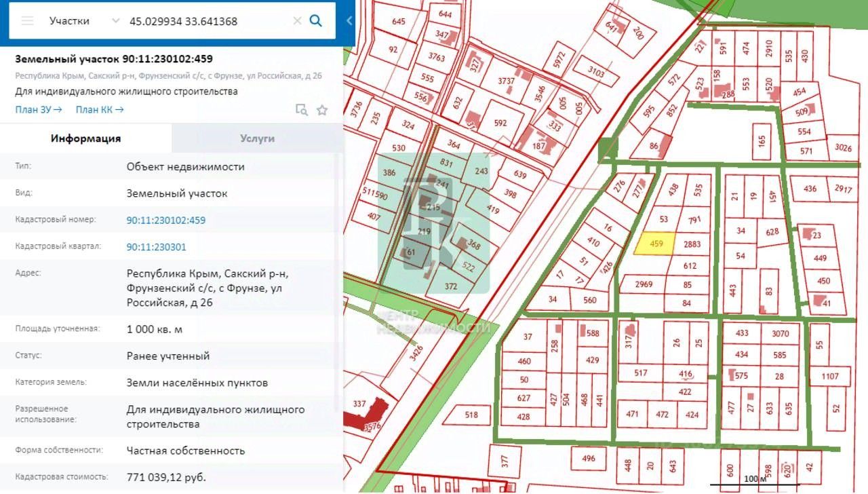Select parcel 165 on the map
This screenshot has width=868, height=494.
tap(762, 141)
